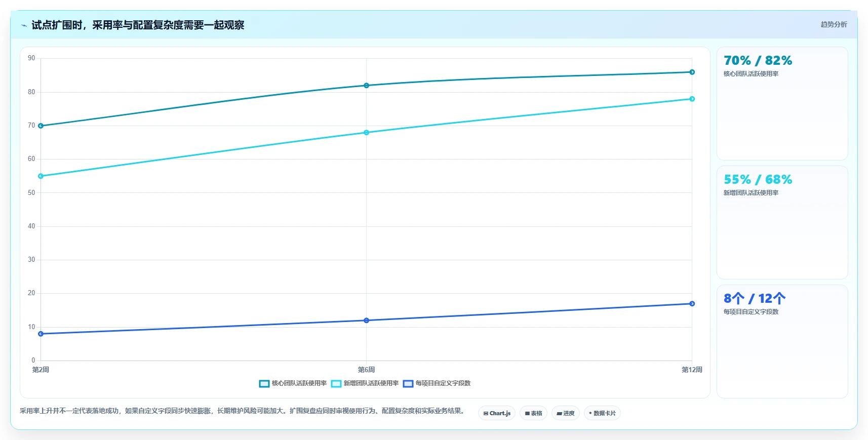This screenshot has height=440, width=868.
Task: Click the 55% / 68% card value
Action: tap(758, 180)
